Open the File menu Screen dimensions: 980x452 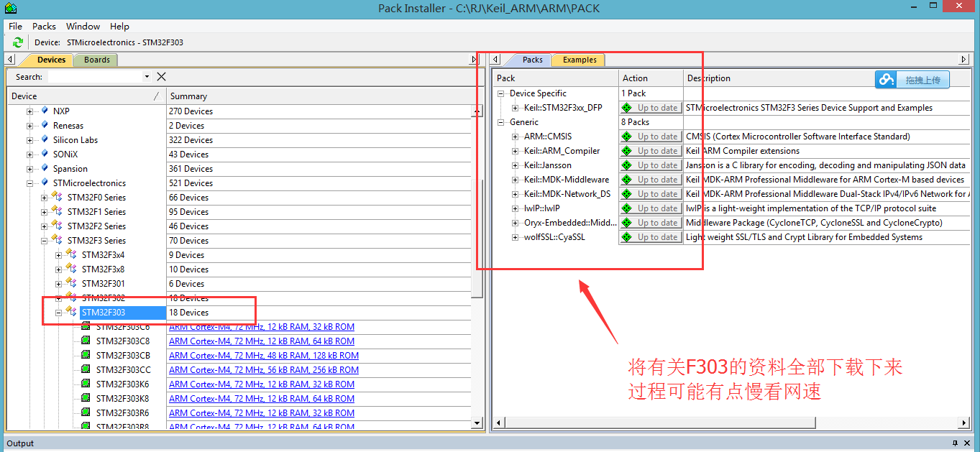(x=15, y=27)
